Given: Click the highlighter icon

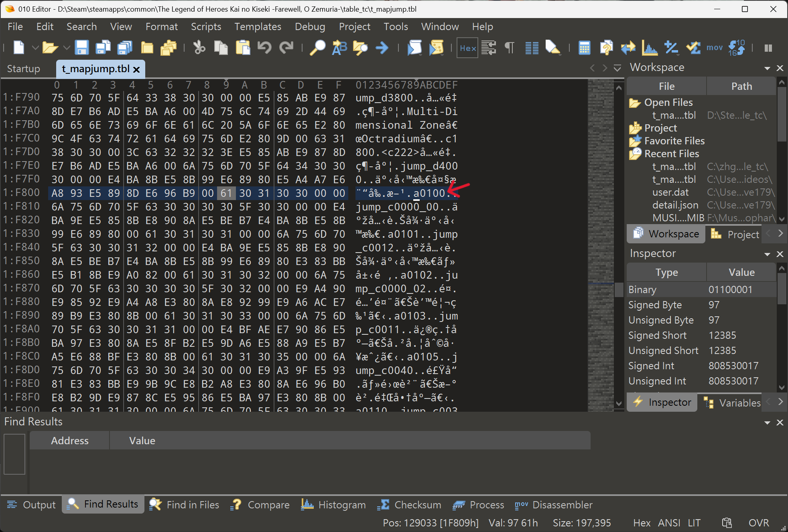Looking at the screenshot, I should [x=552, y=48].
